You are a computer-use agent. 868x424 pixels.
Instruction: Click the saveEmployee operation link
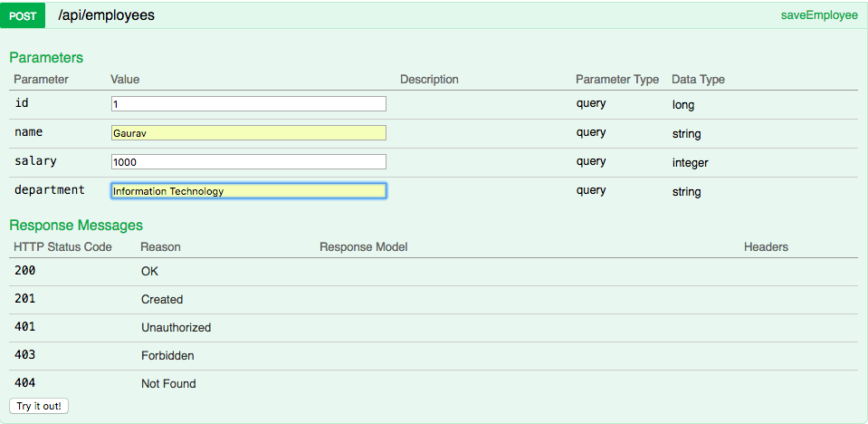[819, 15]
